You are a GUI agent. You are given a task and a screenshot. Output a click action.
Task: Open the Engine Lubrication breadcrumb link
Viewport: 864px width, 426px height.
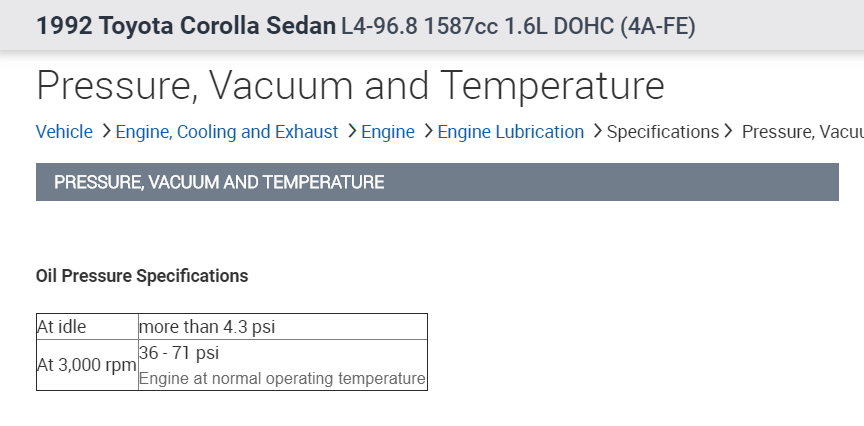click(x=511, y=132)
